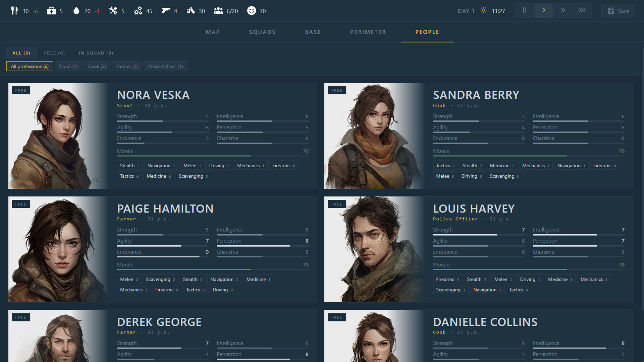Click the medkit resource icon

51,11
